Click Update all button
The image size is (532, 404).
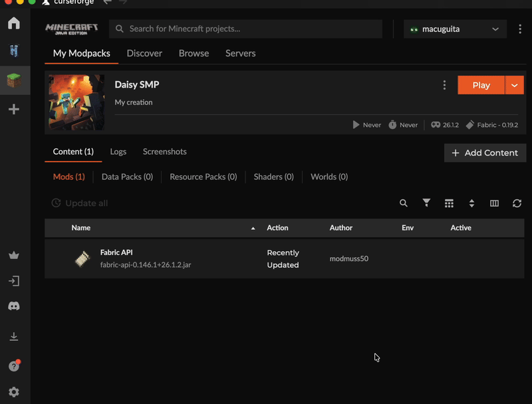[x=80, y=203]
